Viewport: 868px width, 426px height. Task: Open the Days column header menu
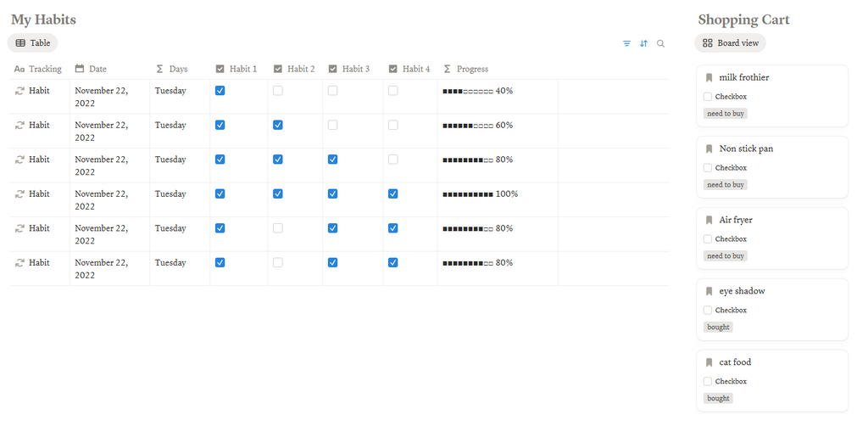(x=180, y=69)
